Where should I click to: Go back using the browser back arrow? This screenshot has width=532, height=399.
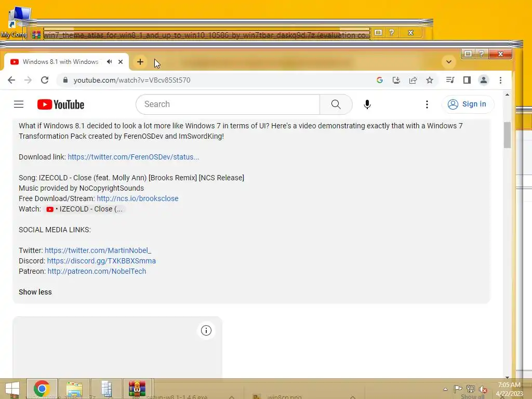[11, 80]
